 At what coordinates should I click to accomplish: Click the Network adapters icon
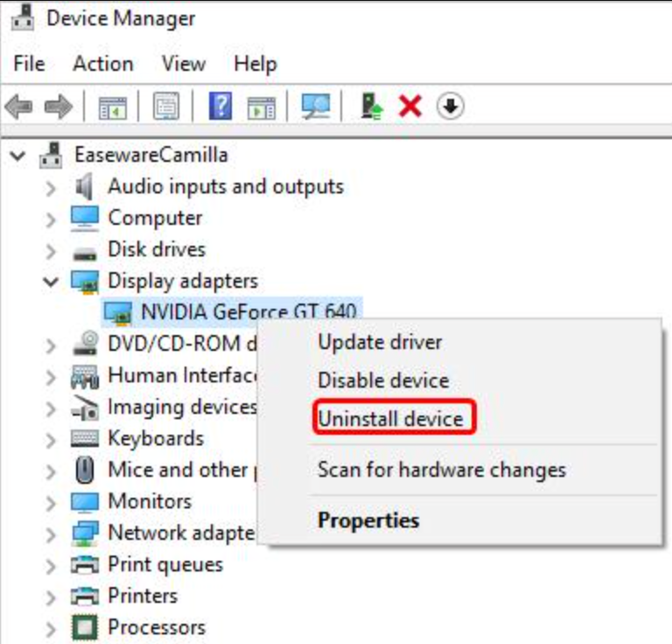85,533
